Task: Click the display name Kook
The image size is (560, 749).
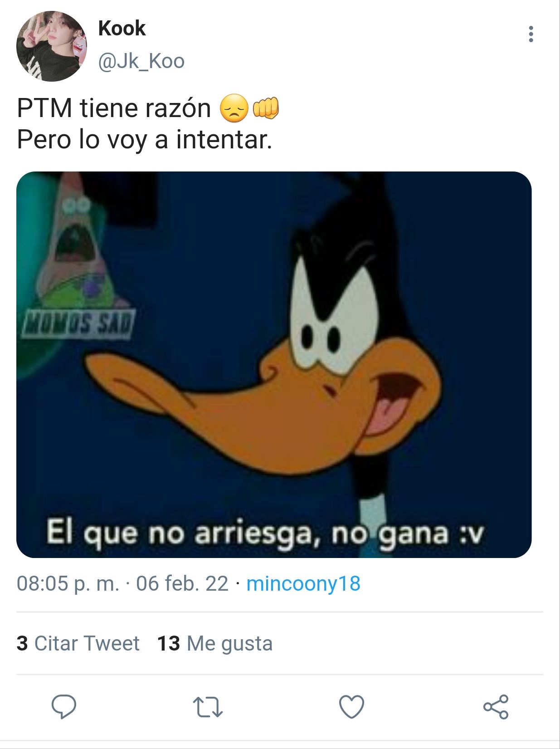Action: click(x=122, y=29)
